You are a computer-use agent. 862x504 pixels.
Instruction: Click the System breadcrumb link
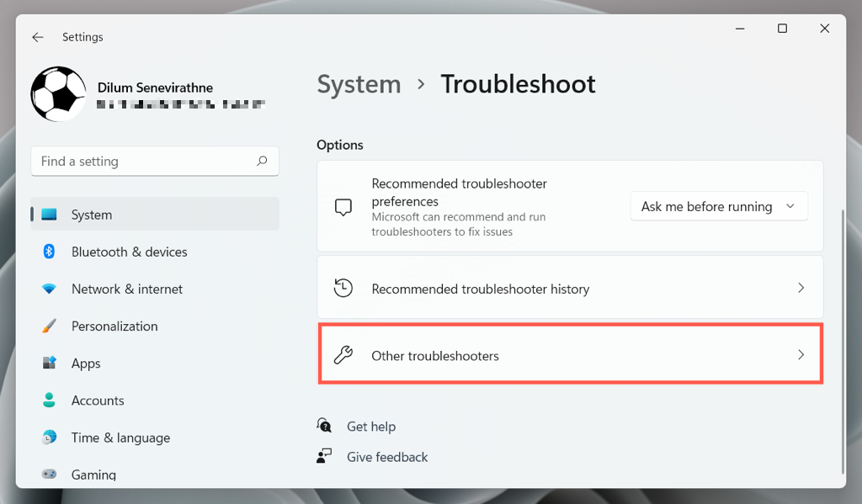359,84
